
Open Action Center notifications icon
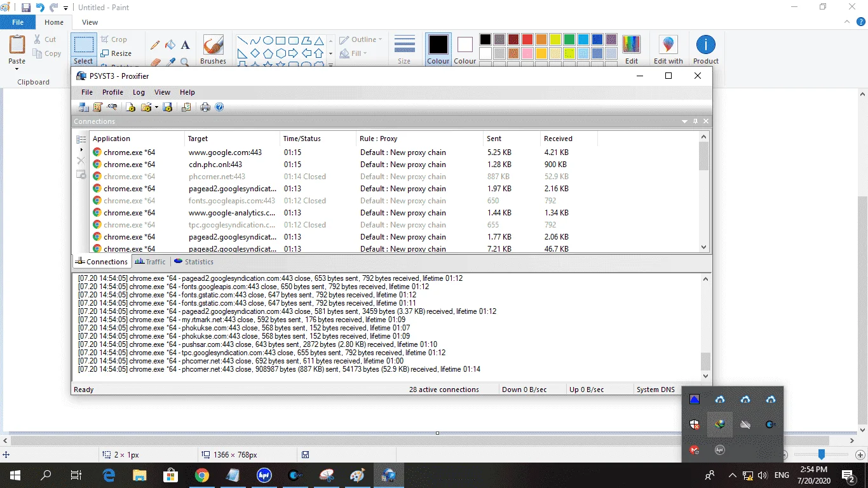pos(848,475)
